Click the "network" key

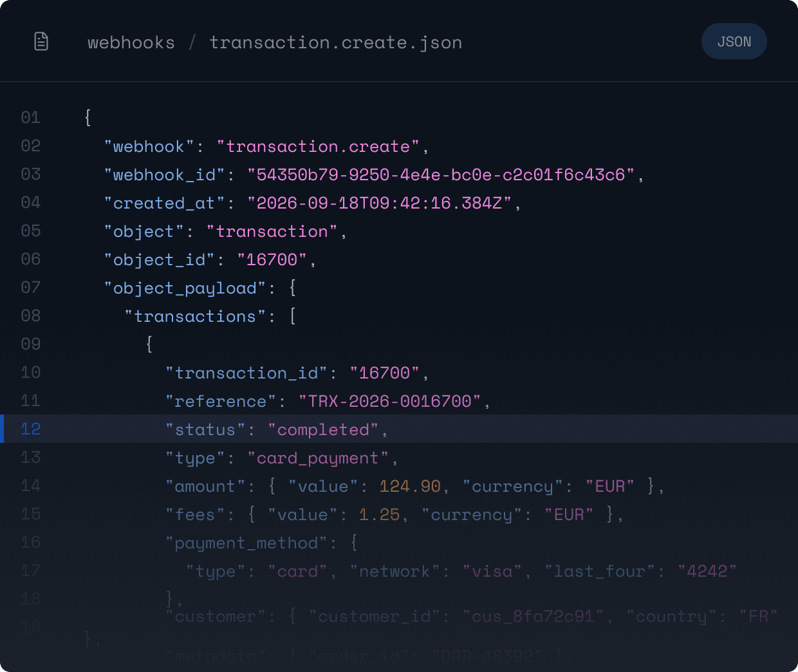(394, 572)
